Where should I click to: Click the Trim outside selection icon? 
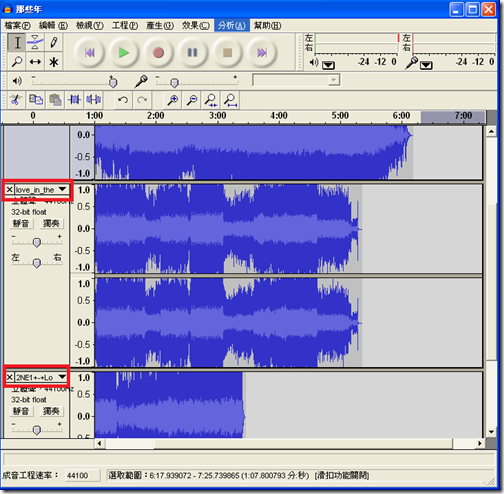[x=74, y=100]
